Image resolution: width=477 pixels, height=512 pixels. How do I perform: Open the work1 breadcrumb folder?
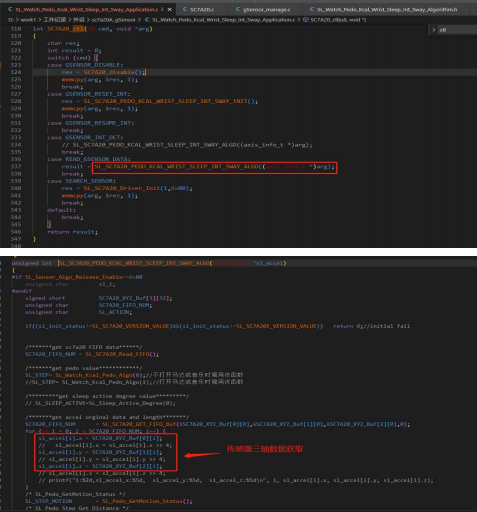[x=28, y=20]
